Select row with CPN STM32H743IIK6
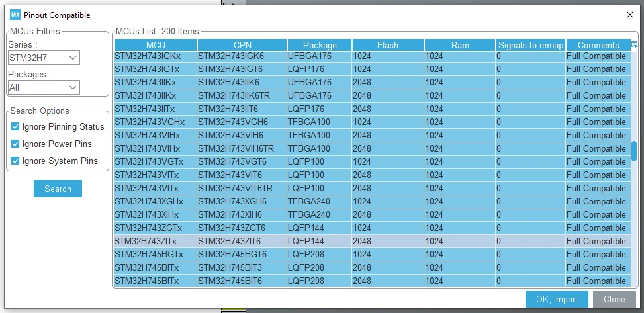This screenshot has width=644, height=313. [372, 82]
